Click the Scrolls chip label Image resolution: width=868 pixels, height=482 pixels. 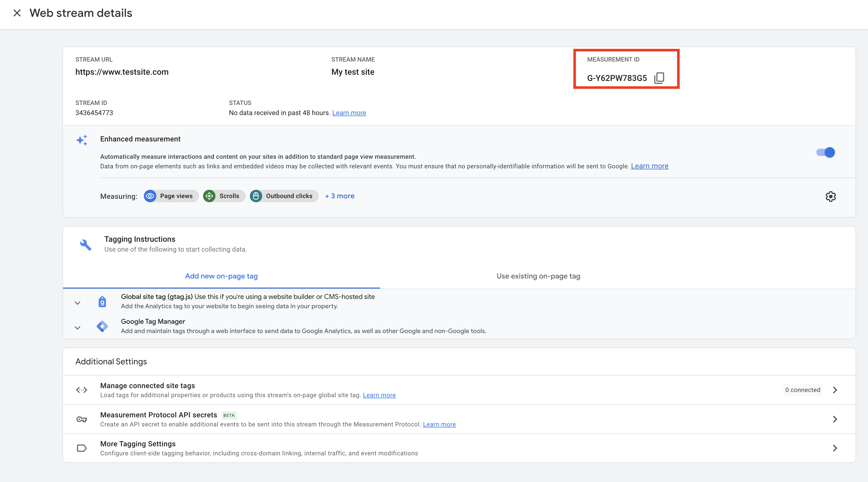tap(229, 196)
